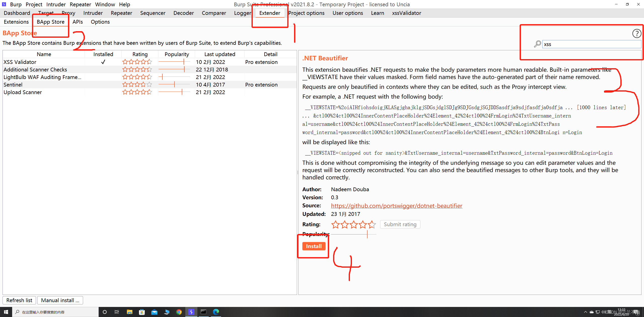The image size is (644, 317).
Task: Click the xss search input field
Action: (x=591, y=44)
